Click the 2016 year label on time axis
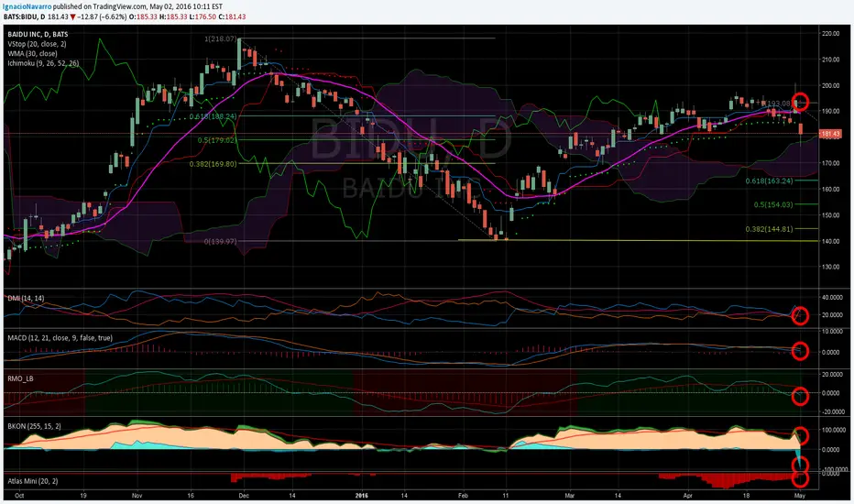 click(361, 496)
